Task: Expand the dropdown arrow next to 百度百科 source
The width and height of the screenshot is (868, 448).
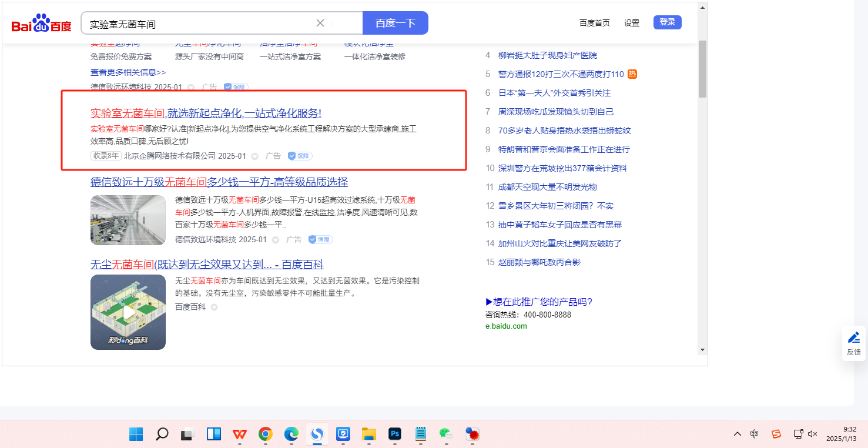Action: (215, 307)
